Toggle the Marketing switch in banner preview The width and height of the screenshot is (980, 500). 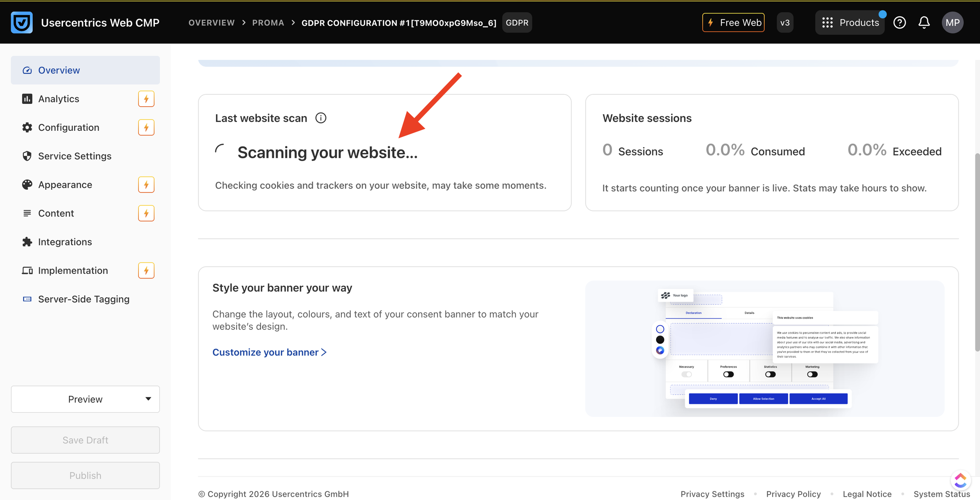pyautogui.click(x=813, y=374)
